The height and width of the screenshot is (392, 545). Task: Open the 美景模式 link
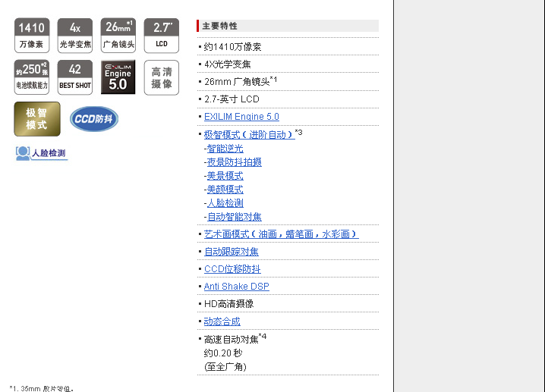(225, 176)
